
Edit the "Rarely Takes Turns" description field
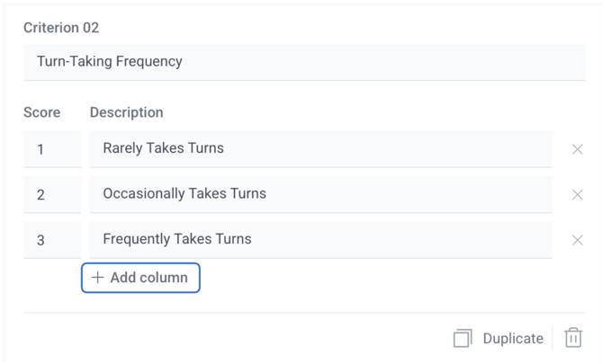[320, 149]
